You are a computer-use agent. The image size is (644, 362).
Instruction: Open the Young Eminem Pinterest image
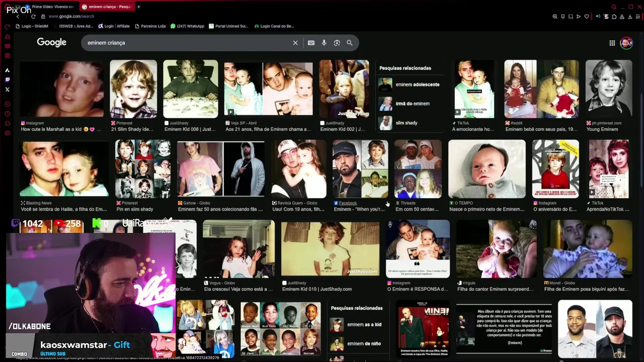[x=609, y=89]
